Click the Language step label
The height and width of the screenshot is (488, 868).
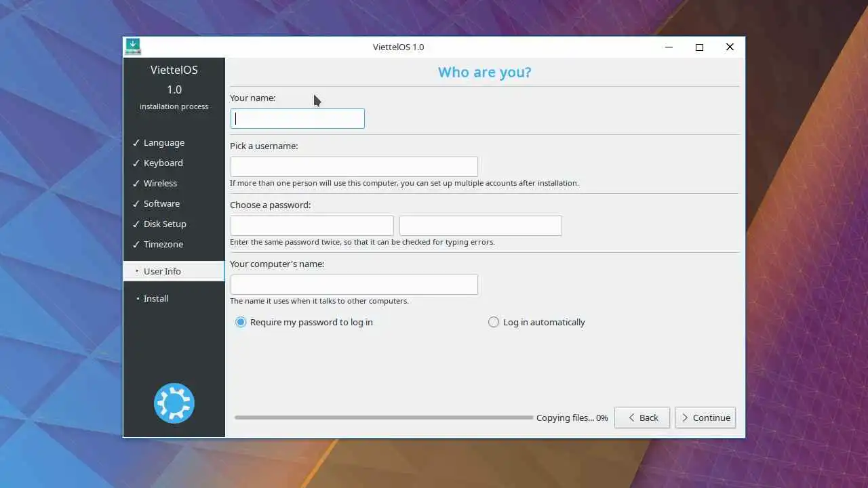(x=164, y=142)
